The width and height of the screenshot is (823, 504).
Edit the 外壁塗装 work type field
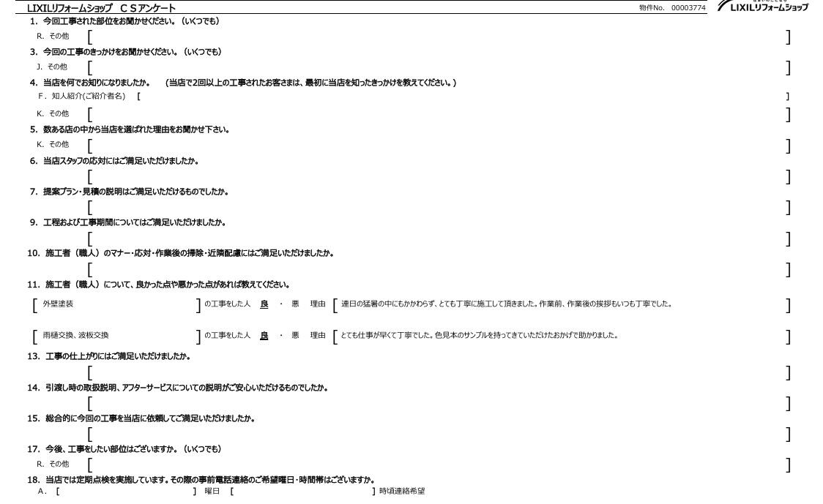point(117,304)
